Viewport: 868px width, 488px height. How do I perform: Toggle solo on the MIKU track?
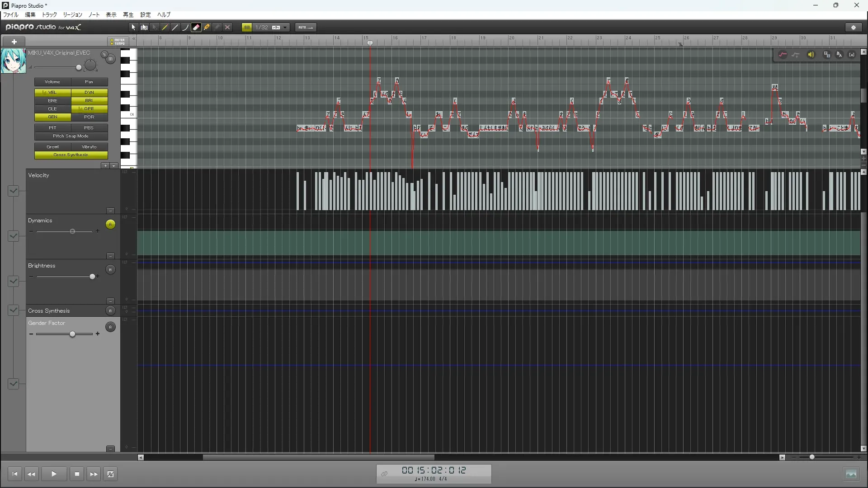(104, 55)
